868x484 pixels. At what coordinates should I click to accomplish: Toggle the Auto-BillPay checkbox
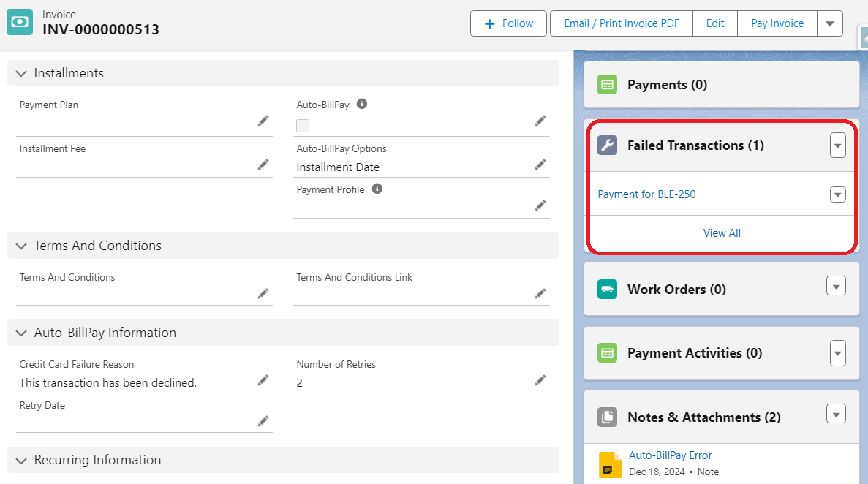click(x=303, y=126)
